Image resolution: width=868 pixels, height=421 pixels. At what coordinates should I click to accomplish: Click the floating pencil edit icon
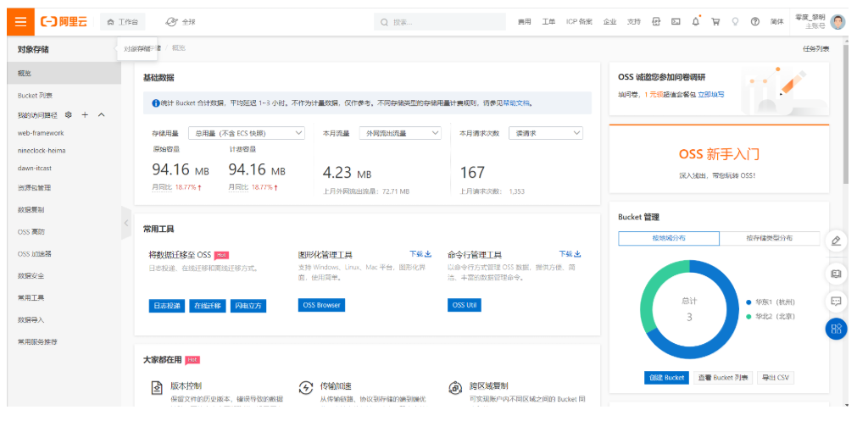836,241
